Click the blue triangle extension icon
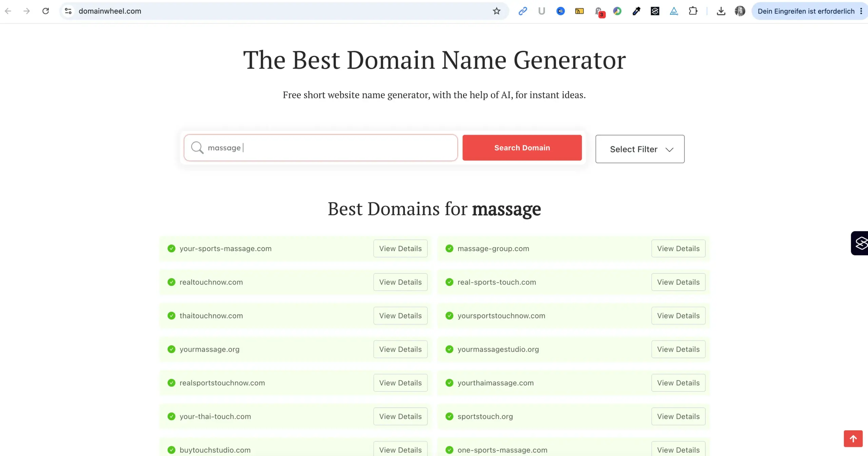Viewport: 868px width, 456px height. coord(674,11)
